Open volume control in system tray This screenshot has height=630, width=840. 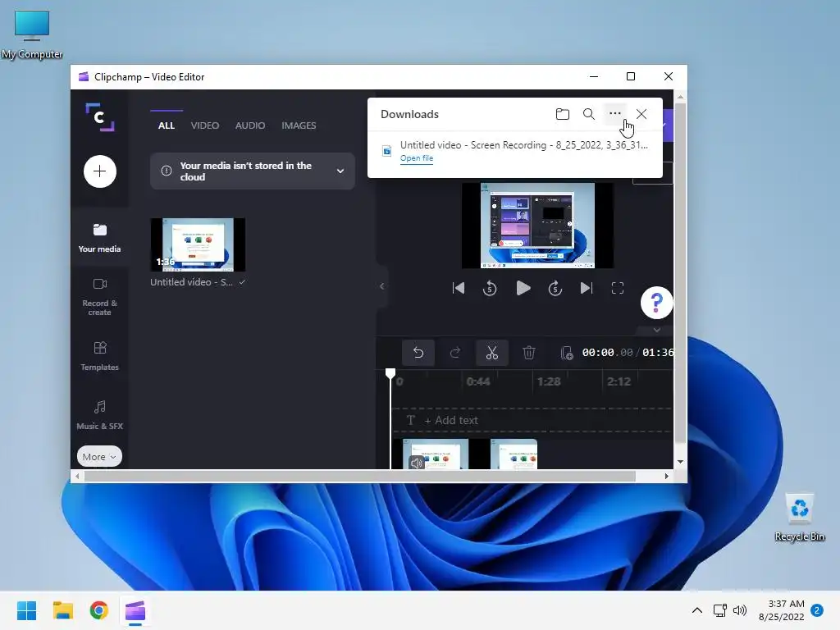(740, 610)
